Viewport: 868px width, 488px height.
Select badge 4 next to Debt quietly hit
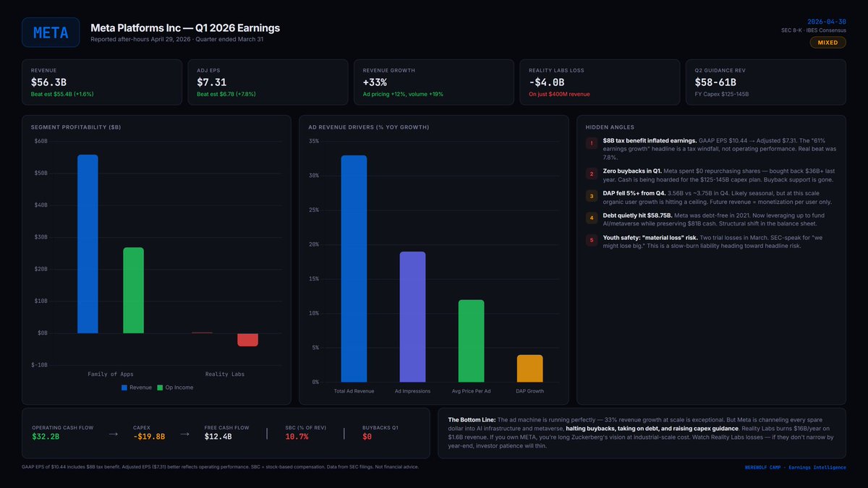pyautogui.click(x=592, y=218)
